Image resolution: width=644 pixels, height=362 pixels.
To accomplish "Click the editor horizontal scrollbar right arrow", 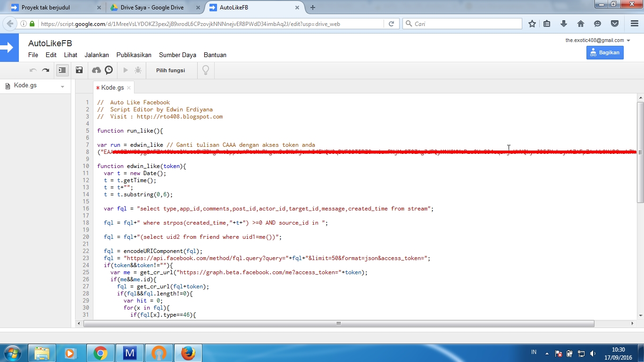I will pyautogui.click(x=633, y=324).
